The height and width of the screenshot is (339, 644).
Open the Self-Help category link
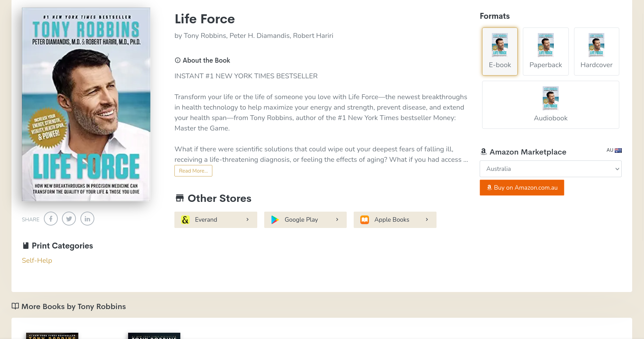(x=37, y=261)
